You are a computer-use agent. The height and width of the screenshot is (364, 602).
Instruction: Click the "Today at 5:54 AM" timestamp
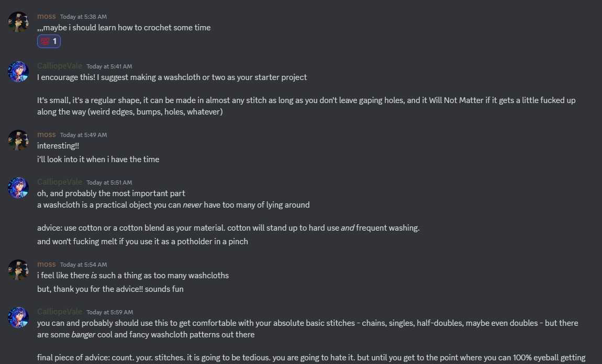(83, 265)
